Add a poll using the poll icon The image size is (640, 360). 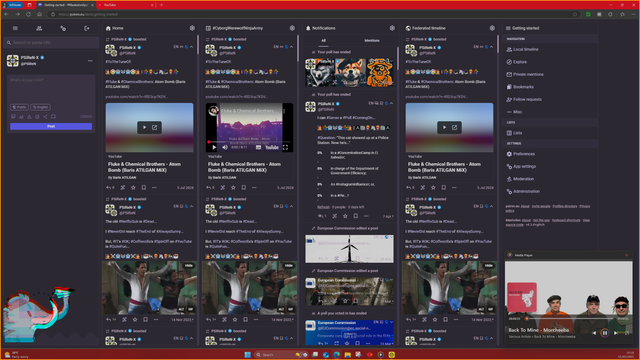[x=21, y=117]
